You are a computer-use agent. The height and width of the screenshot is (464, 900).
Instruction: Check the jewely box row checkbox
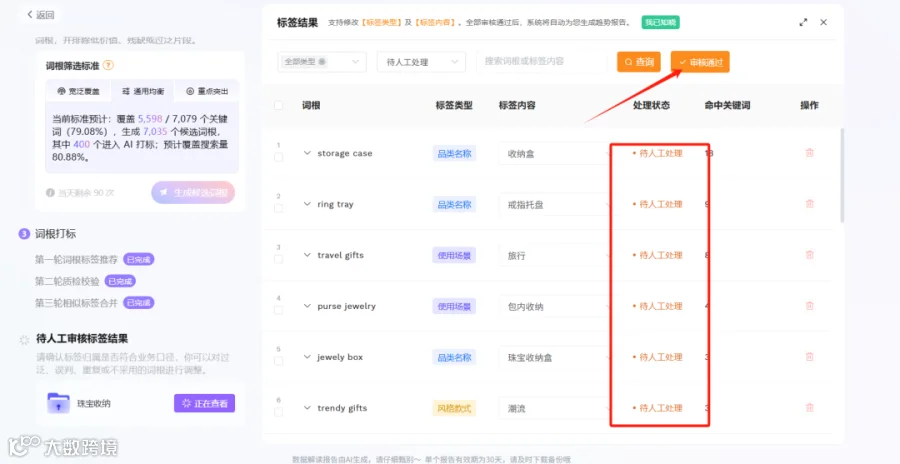[x=278, y=361]
